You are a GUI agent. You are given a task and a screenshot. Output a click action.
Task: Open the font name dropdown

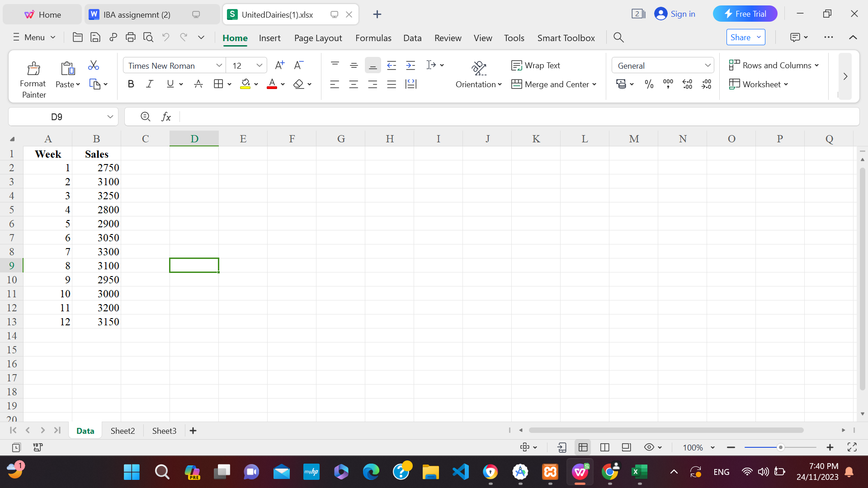219,65
